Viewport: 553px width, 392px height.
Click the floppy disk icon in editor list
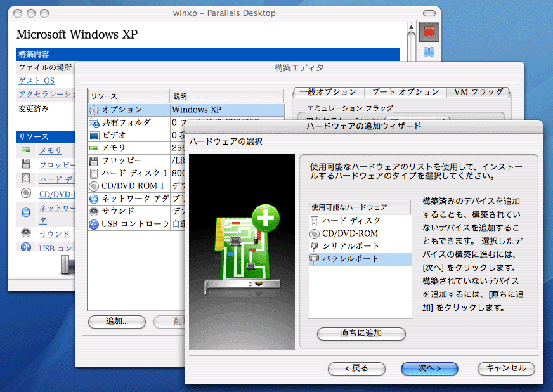pyautogui.click(x=94, y=161)
